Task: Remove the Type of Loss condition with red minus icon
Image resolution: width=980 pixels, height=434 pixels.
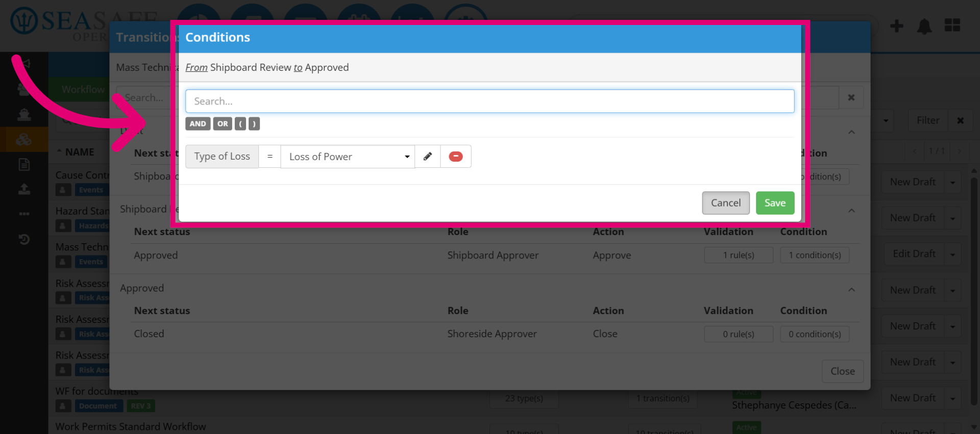Action: [456, 157]
